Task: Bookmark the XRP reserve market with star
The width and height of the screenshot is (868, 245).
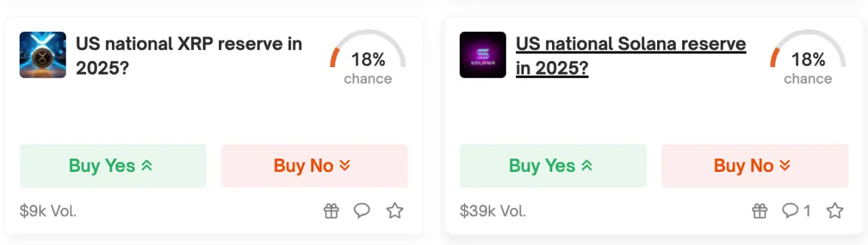Action: pyautogui.click(x=395, y=211)
